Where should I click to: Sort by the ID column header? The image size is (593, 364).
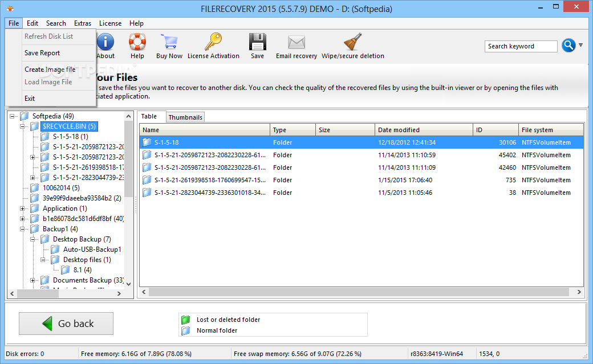496,130
